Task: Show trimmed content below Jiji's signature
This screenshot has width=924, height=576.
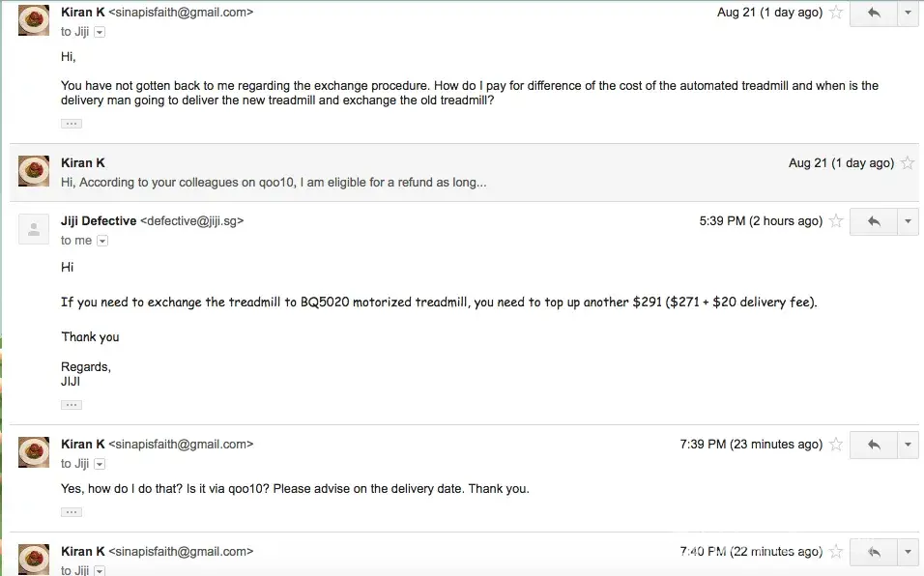Action: [72, 405]
